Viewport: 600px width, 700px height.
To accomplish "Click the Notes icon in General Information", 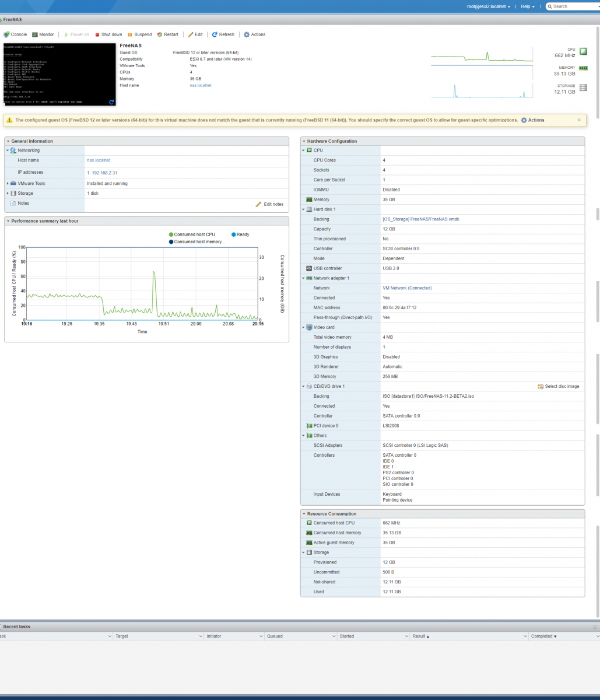I will [x=13, y=203].
